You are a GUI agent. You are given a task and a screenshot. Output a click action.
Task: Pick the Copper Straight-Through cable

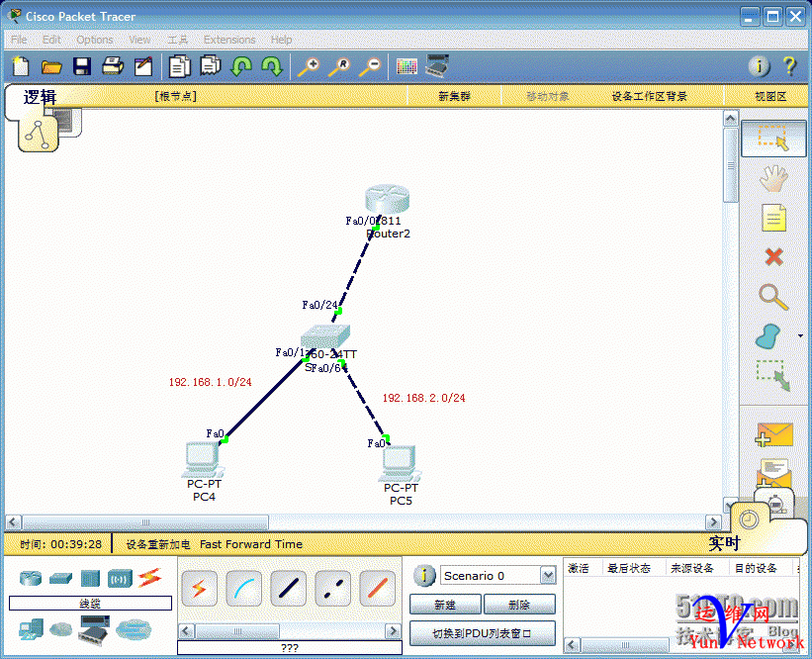tap(289, 589)
